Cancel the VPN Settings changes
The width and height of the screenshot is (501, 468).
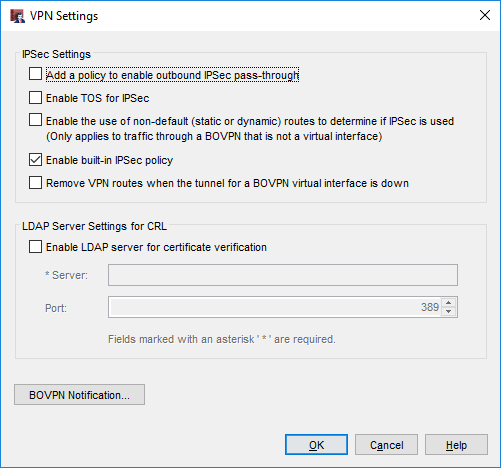(x=386, y=445)
